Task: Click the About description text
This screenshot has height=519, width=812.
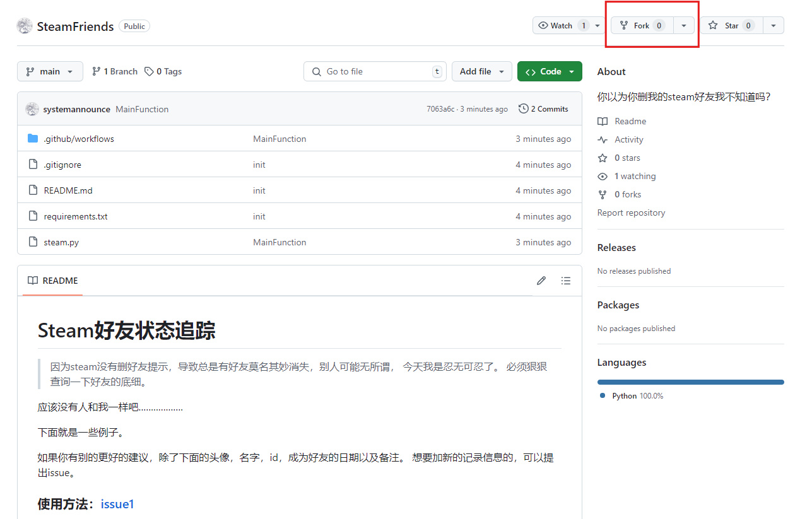Action: tap(684, 97)
